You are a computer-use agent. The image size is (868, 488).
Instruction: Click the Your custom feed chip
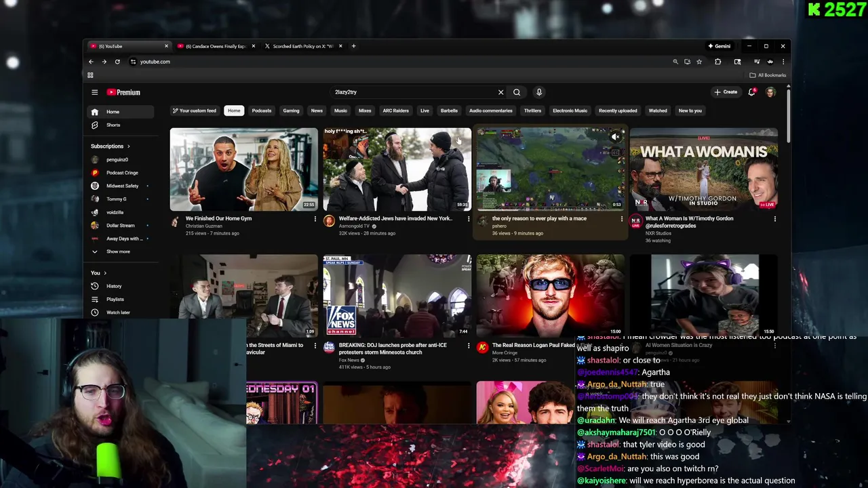pos(195,110)
